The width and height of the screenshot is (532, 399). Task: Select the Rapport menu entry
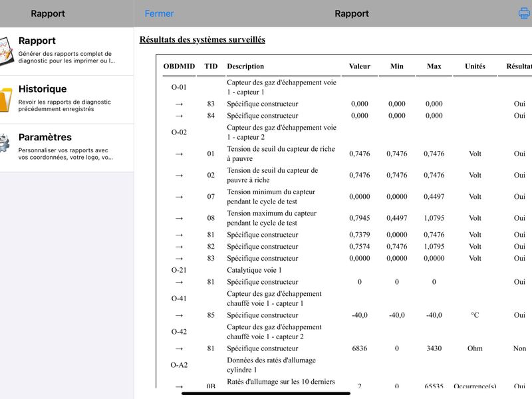point(67,51)
